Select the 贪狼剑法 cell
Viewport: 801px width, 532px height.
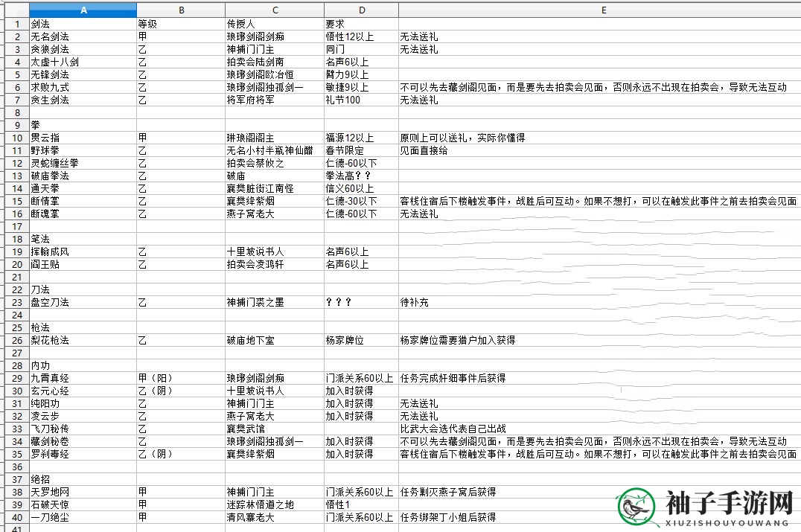coord(83,50)
